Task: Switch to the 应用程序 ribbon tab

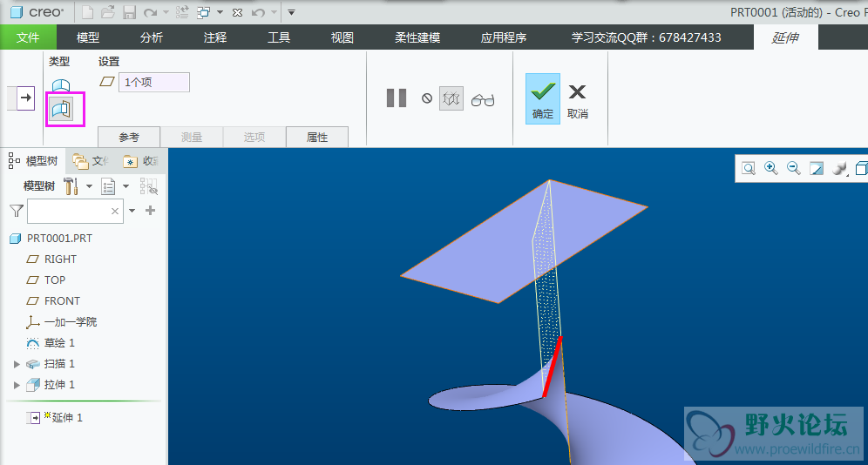Action: click(503, 37)
